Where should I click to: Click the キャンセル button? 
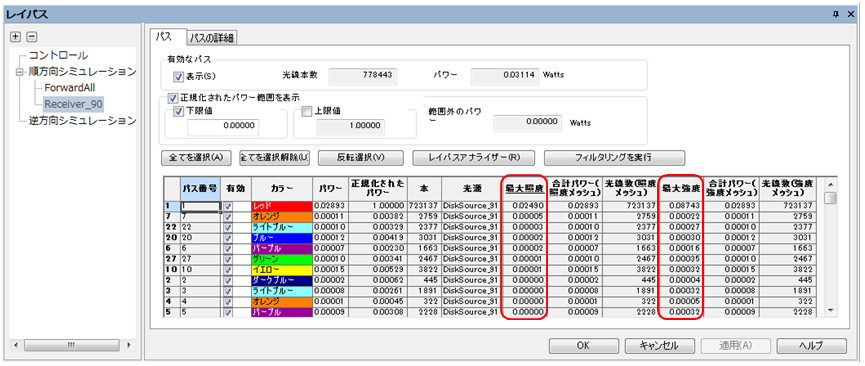659,346
